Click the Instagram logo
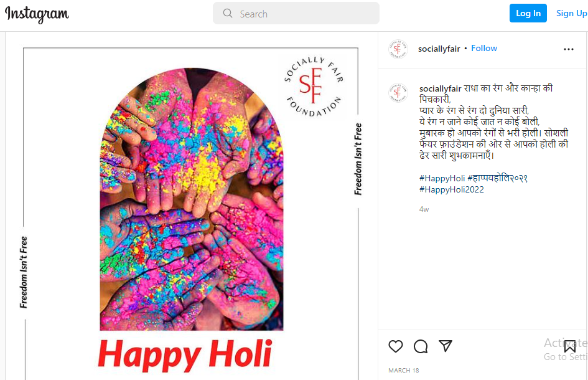The height and width of the screenshot is (380, 588). 37,14
